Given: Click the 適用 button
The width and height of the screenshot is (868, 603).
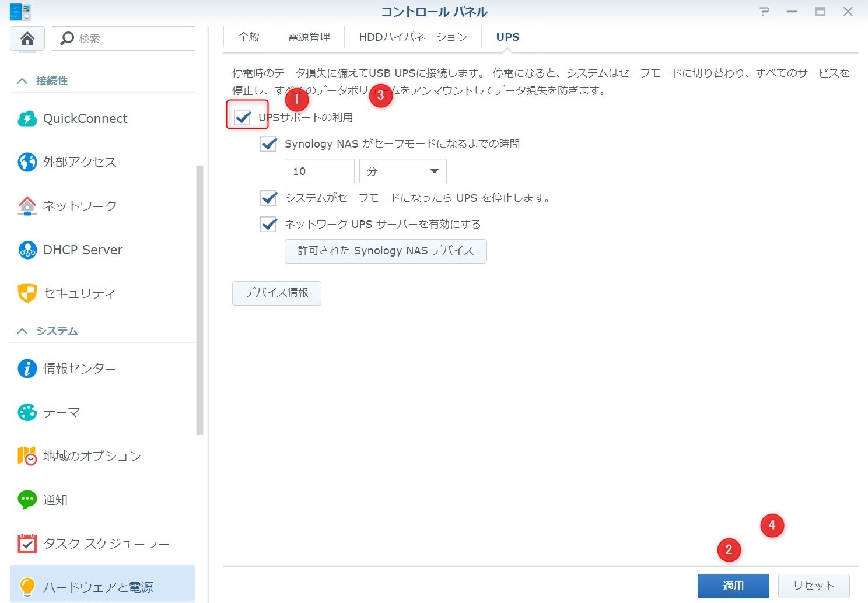Looking at the screenshot, I should (x=733, y=586).
